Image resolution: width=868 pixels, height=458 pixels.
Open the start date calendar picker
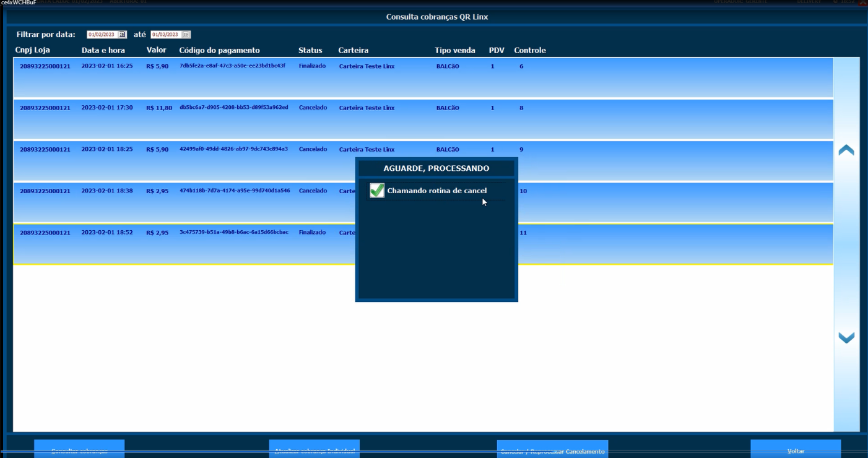pos(123,35)
